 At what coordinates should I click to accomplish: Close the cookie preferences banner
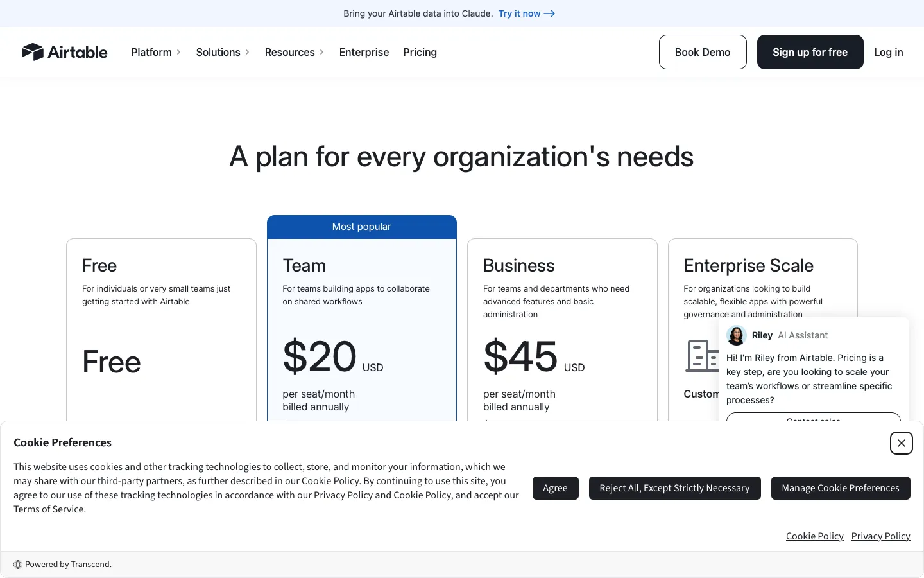click(901, 443)
